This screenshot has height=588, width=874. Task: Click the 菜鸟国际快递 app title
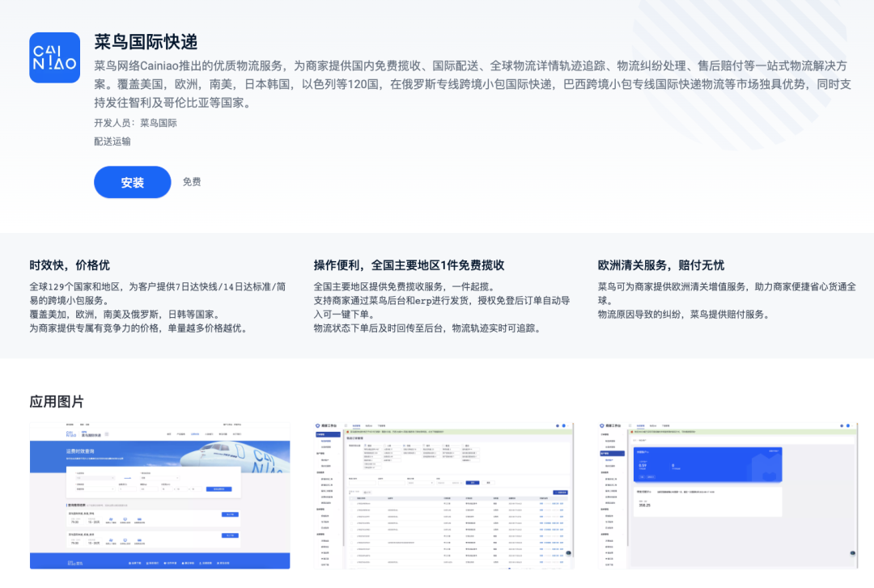point(146,42)
